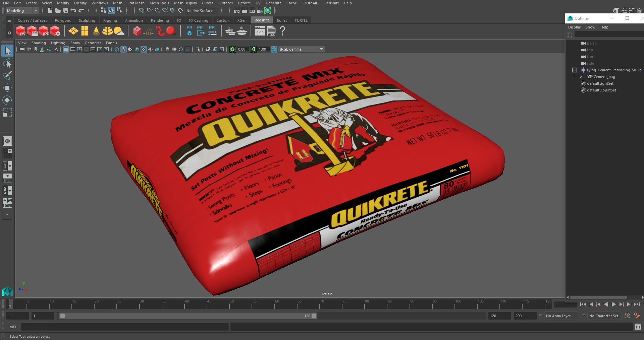Screen dimensions: 644x340
Task: Toggle textured display in viewport
Action: 144,49
